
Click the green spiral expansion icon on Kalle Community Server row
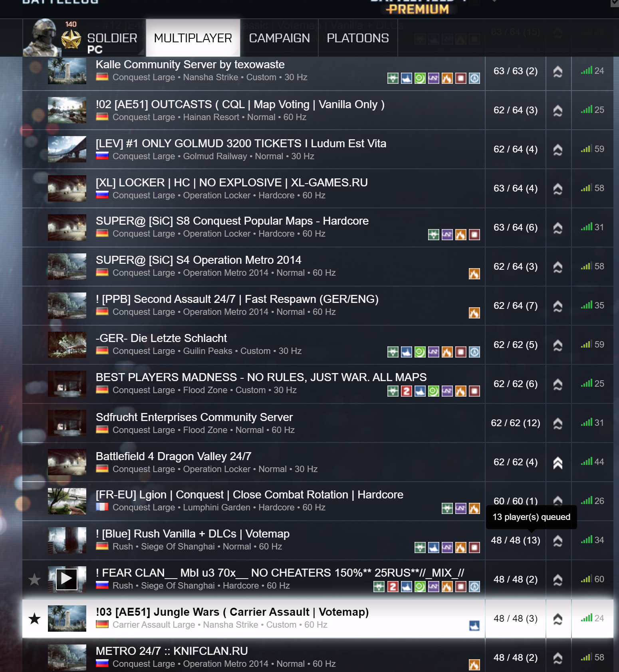(420, 78)
